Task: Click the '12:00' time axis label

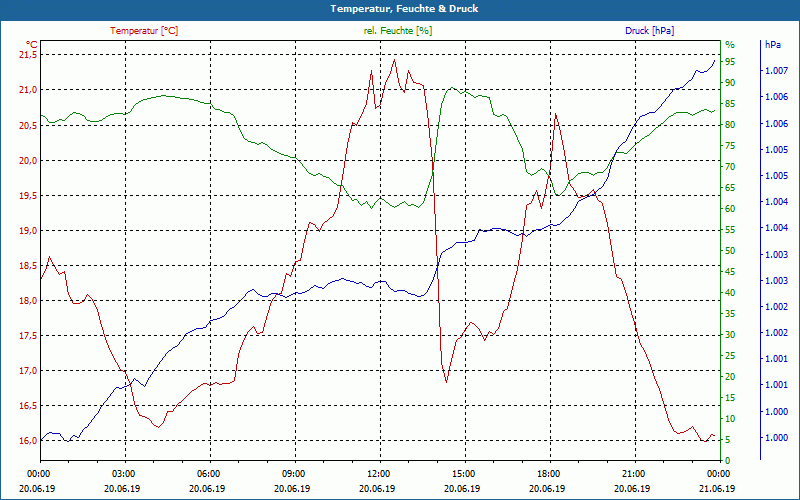Action: click(378, 473)
